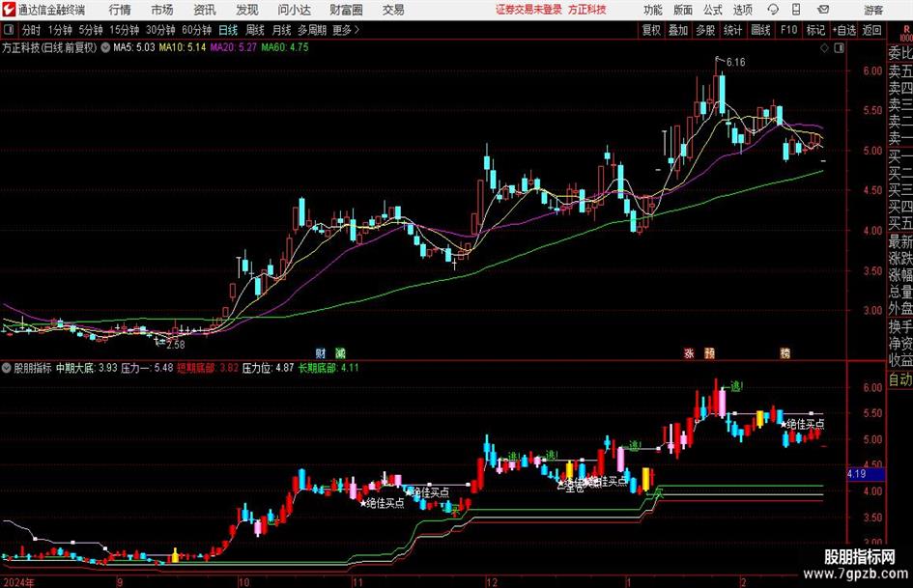This screenshot has height=588, width=913.
Task: Click the 涨 event marker
Action: coord(689,353)
